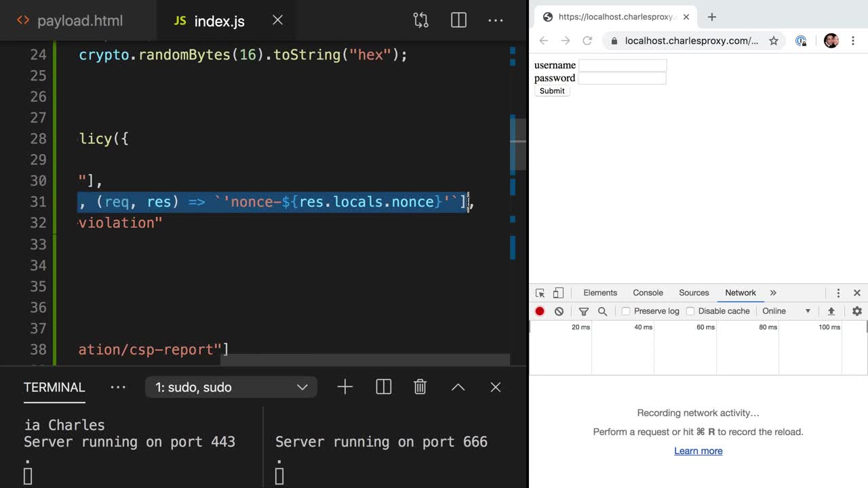Go forward in Chrome history
The height and width of the screenshot is (488, 868).
566,41
